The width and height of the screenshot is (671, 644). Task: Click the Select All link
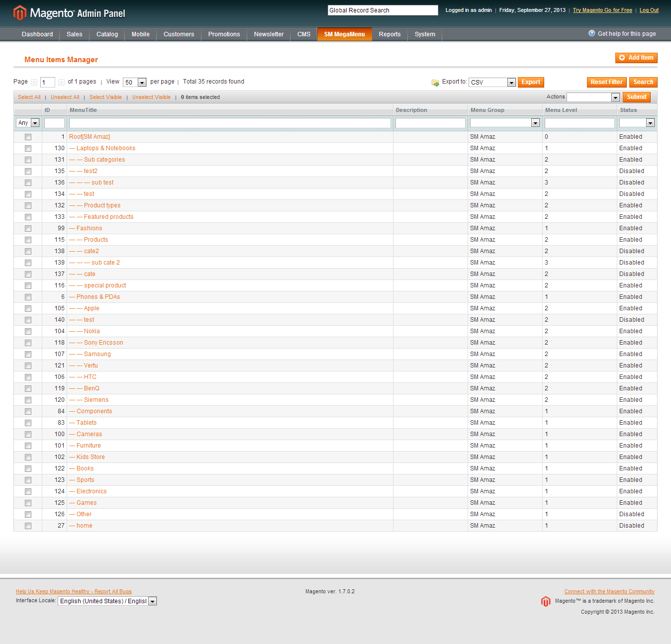tap(29, 97)
